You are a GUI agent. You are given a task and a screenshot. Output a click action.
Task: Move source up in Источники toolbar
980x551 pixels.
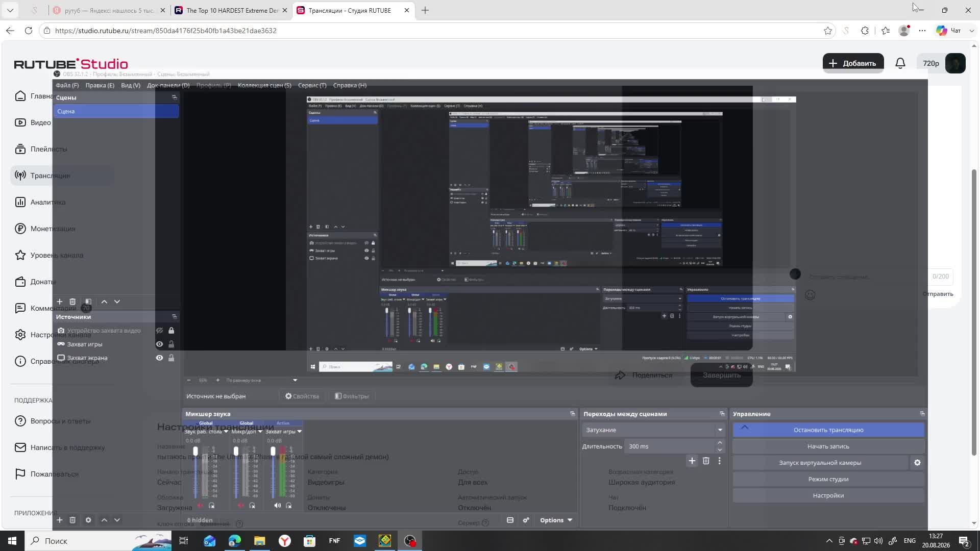point(104,520)
